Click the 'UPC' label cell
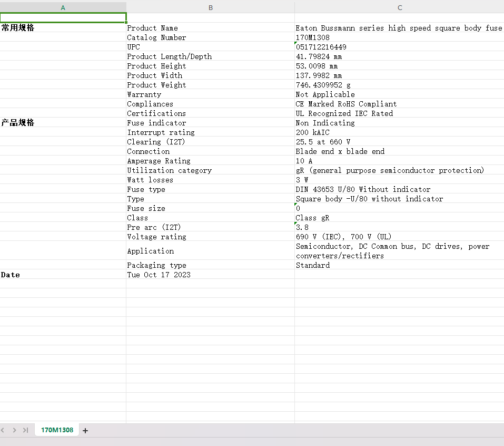This screenshot has height=446, width=504. [211, 47]
